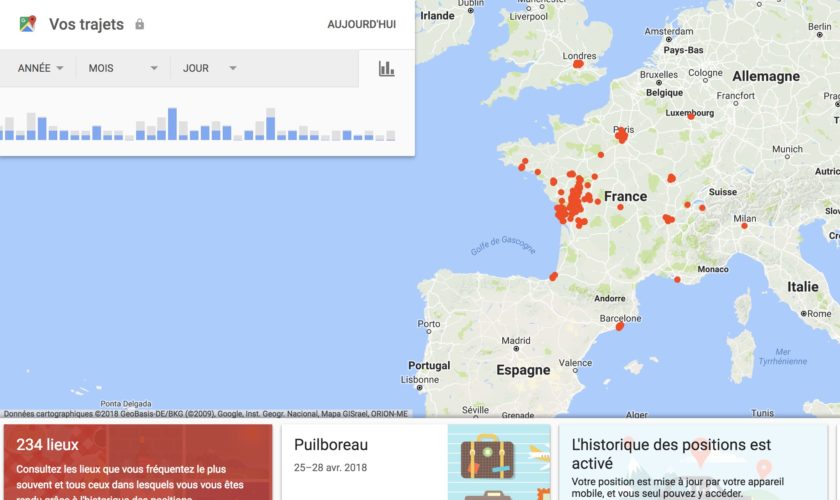
Task: Click the 25–28 avr. 2018 date text
Action: (330, 468)
